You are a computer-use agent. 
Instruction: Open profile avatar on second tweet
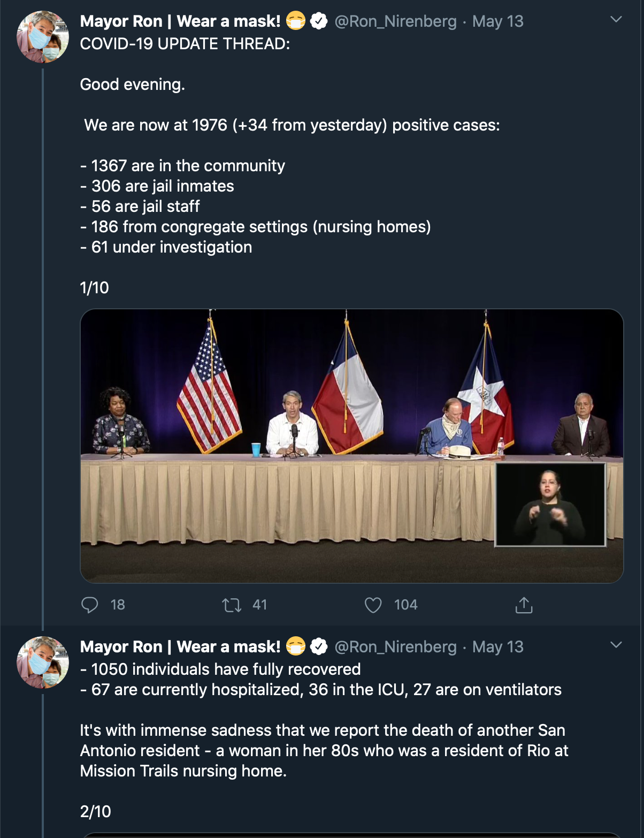point(43,662)
